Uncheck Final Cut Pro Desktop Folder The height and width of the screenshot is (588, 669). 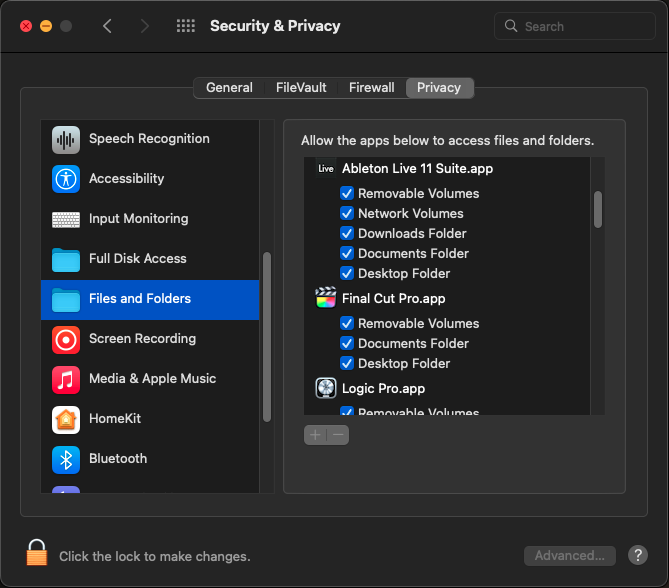tap(347, 363)
